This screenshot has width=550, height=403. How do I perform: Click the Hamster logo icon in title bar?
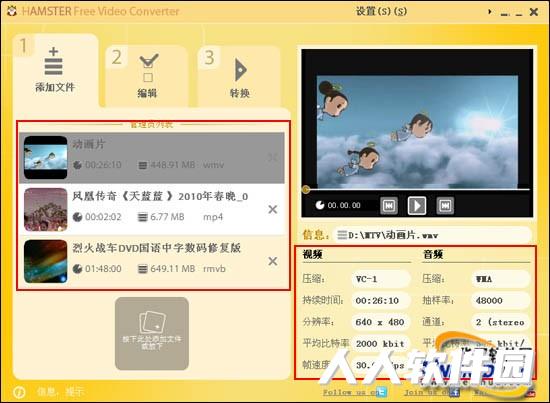click(x=12, y=11)
